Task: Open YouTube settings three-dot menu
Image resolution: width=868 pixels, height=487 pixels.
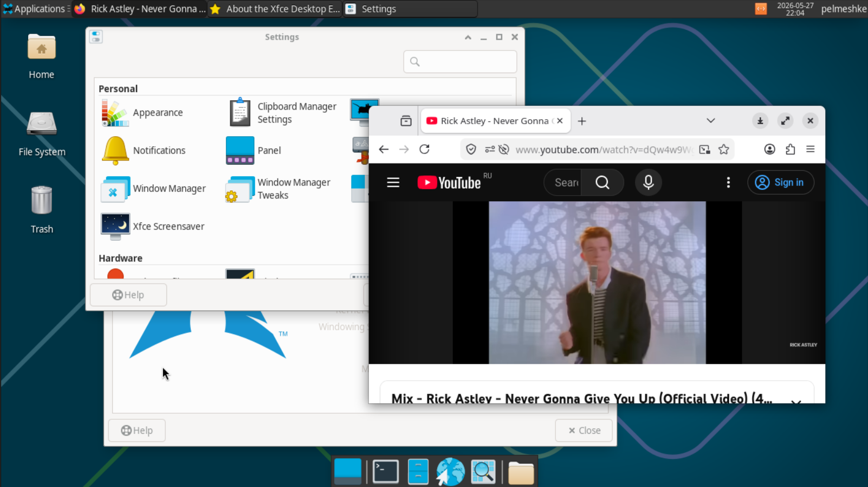Action: (728, 183)
